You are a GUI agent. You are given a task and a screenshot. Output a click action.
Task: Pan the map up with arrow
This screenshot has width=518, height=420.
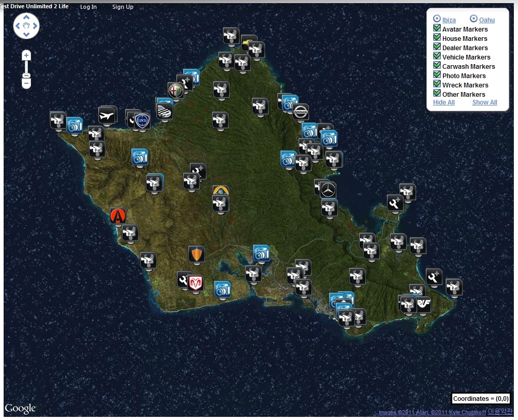26,17
